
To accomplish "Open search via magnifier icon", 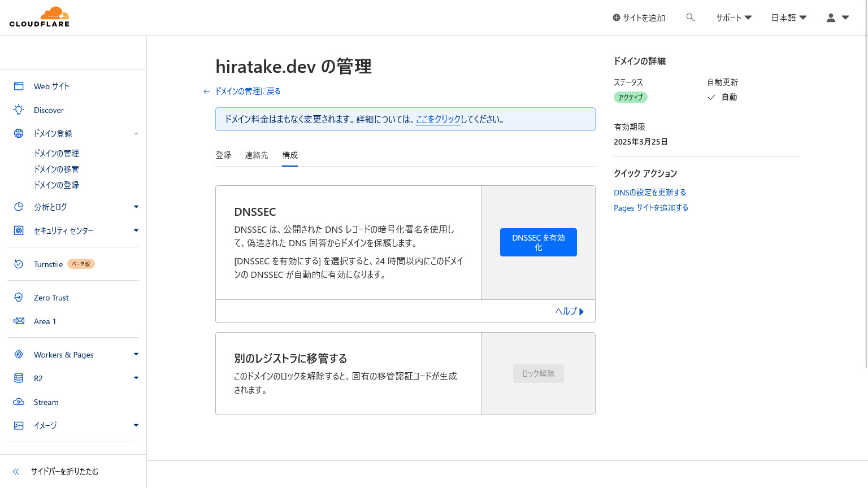I will point(691,18).
